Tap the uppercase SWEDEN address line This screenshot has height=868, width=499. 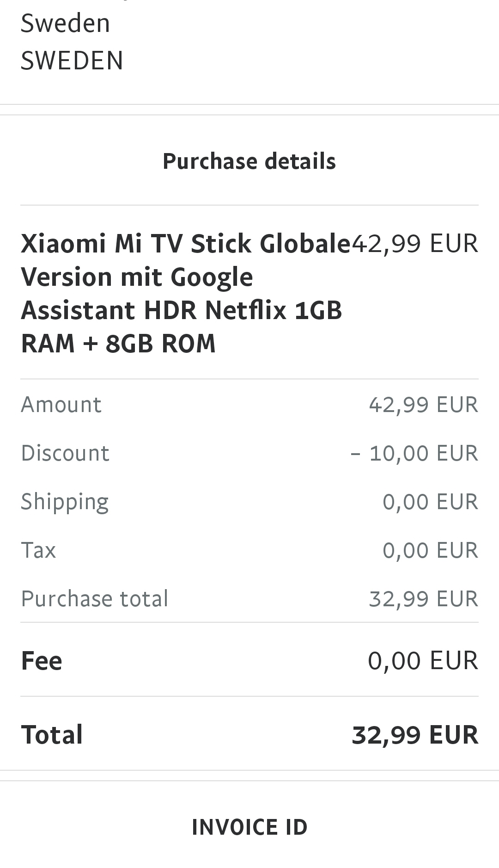click(72, 61)
